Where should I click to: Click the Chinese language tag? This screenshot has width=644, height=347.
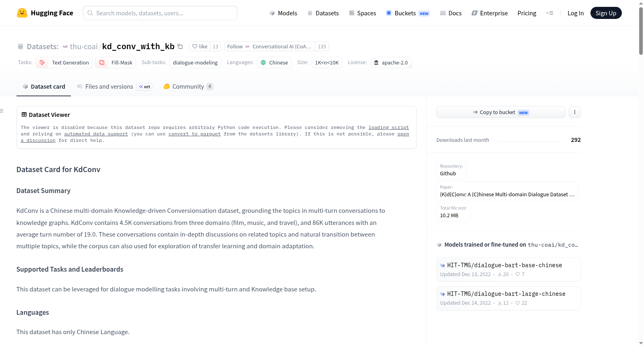click(274, 62)
